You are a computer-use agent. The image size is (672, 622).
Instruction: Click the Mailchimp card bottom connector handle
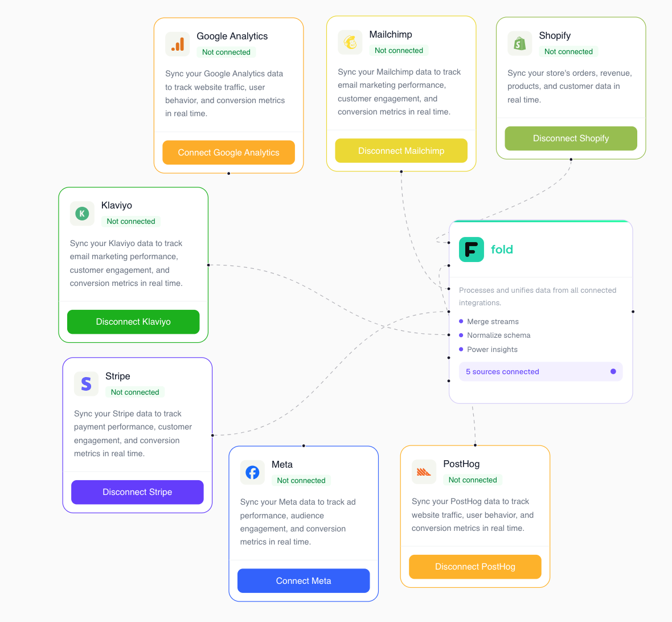coord(401,171)
